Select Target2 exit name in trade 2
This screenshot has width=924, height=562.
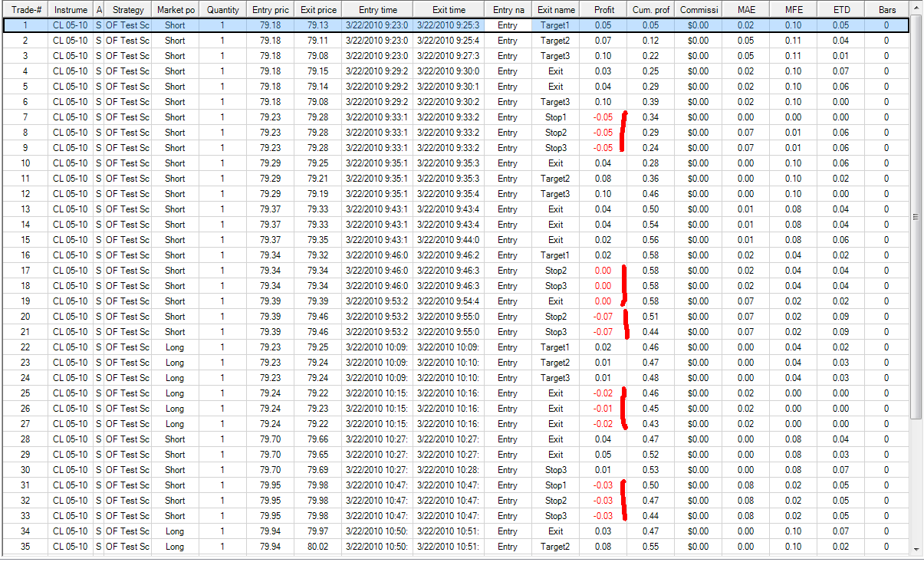tap(556, 41)
